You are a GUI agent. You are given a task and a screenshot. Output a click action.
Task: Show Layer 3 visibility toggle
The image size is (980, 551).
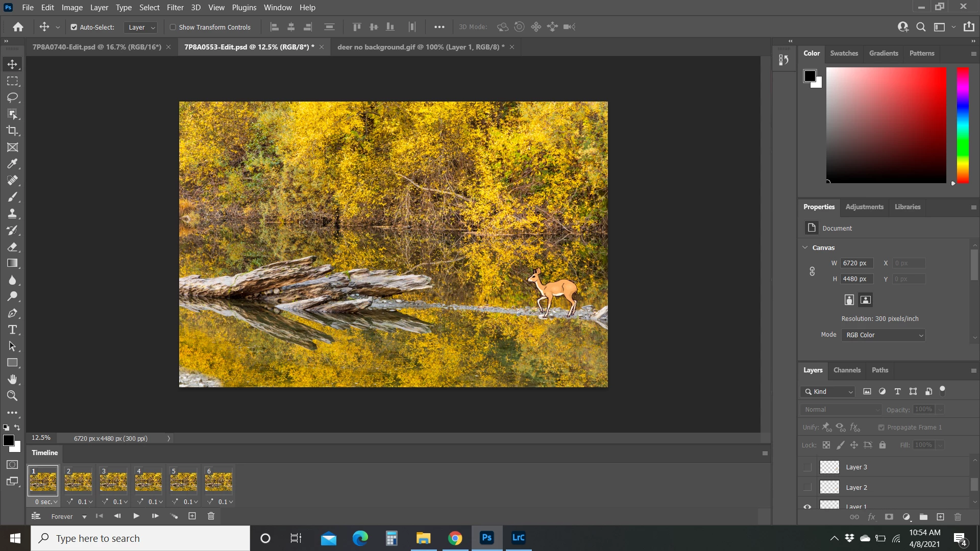[x=807, y=467]
